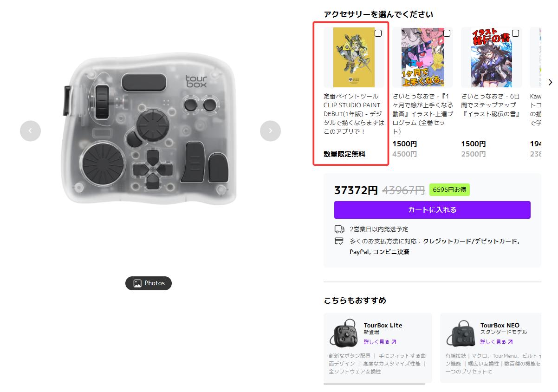Viewport: 558px width, 392px height.
Task: Click the payment card icon
Action: point(339,241)
